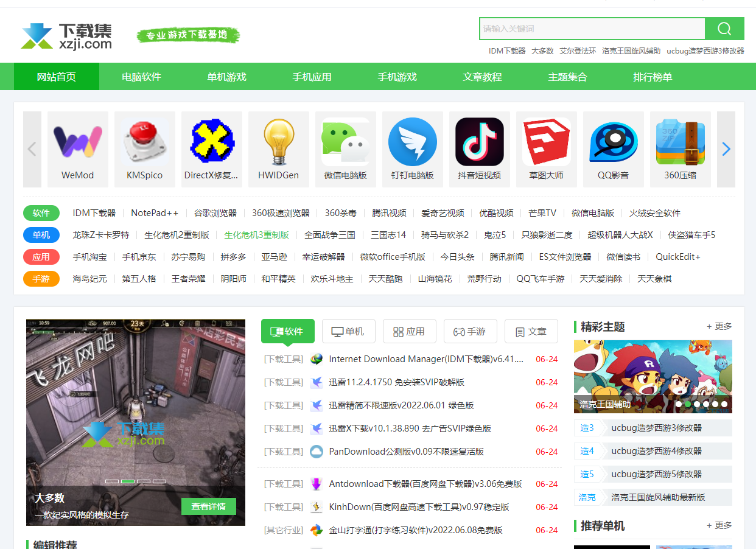Open 网站首页 in the navigation bar
This screenshot has width=756, height=549.
(57, 77)
